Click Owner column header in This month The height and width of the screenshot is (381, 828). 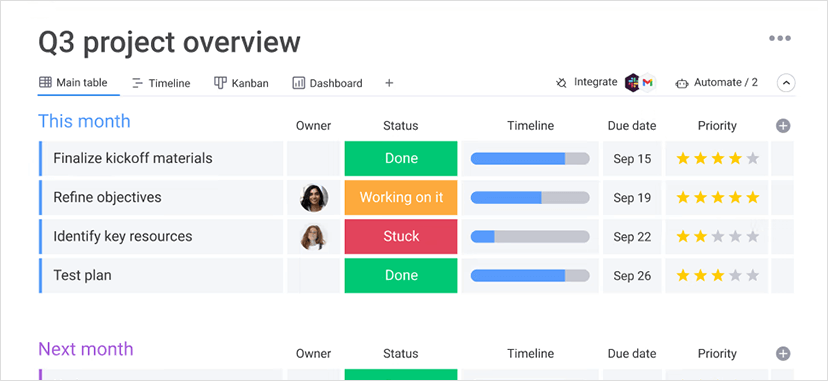tap(314, 126)
